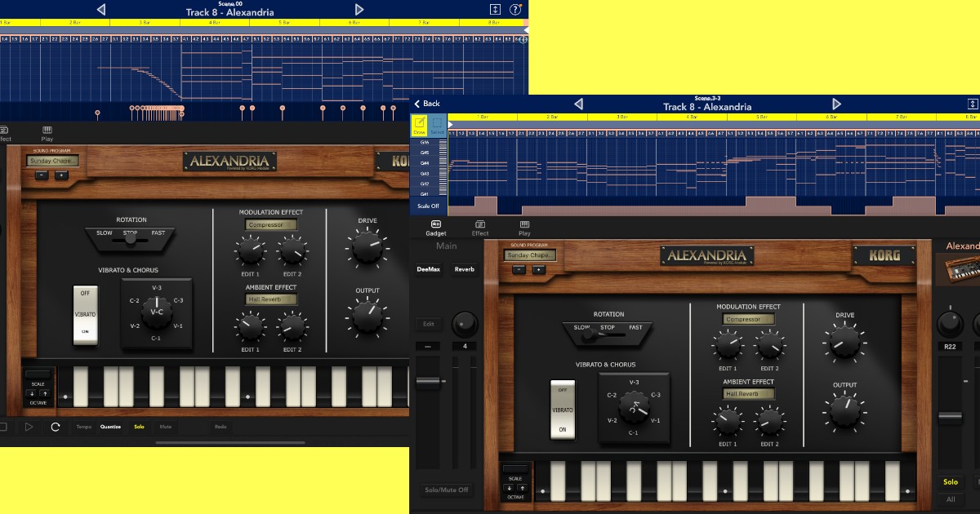Click sound program minus button in Scene 00 window
Screen dimensions: 980x514
42,175
